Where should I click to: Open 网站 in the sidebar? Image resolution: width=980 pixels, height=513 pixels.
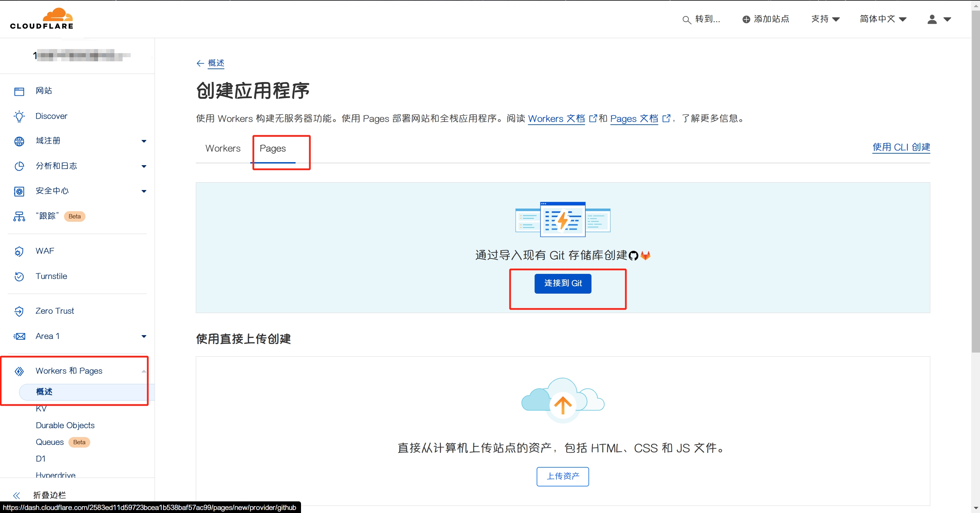point(44,91)
